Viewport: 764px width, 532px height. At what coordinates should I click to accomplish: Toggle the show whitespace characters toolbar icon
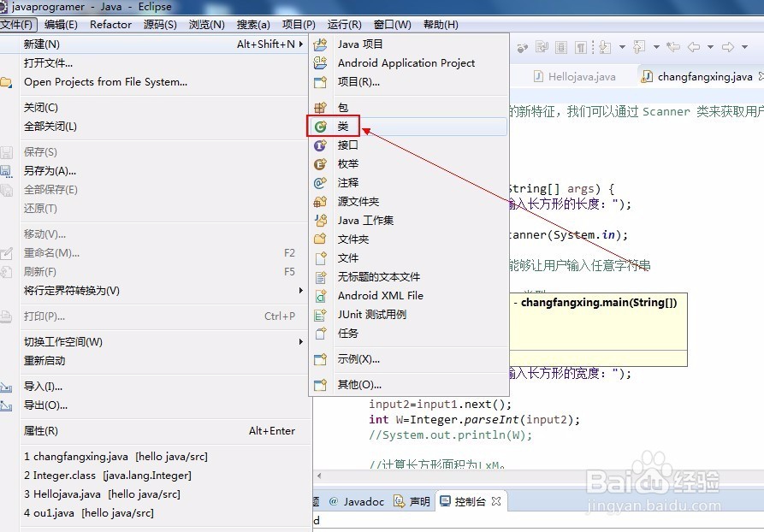tap(580, 47)
